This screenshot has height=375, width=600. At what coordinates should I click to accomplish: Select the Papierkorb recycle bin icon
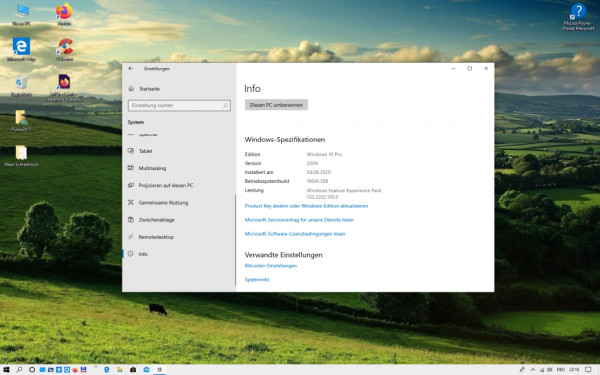coord(21,85)
